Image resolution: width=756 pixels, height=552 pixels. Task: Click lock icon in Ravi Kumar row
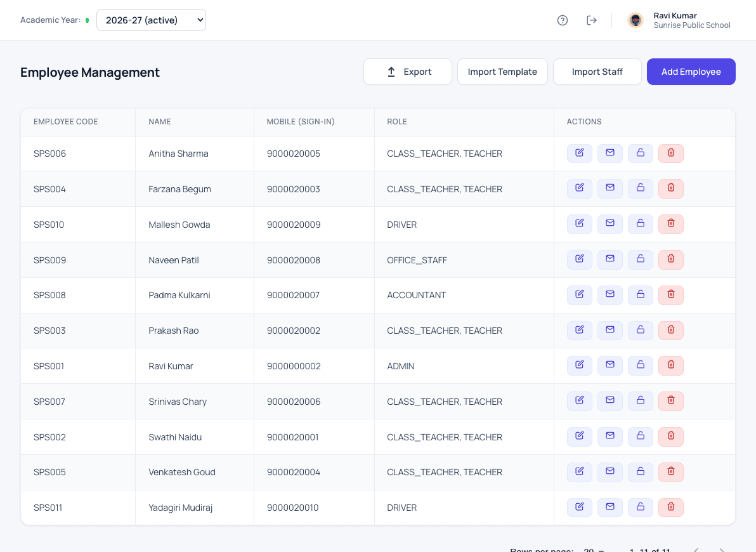click(641, 365)
